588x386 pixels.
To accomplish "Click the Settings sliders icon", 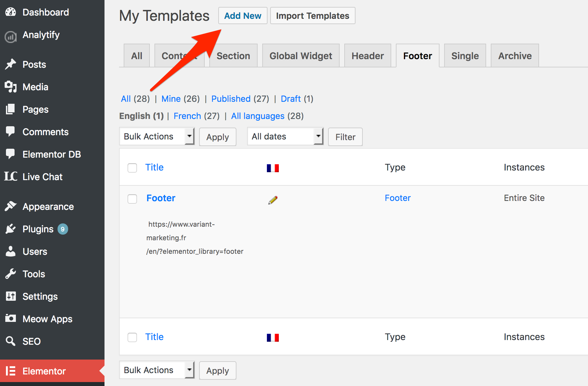I will pos(11,296).
